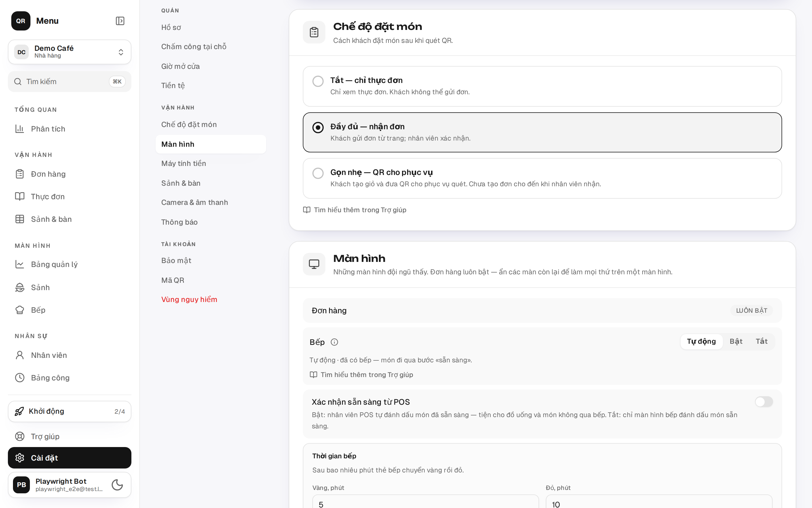Open Trợ giúp help page

coord(69,436)
